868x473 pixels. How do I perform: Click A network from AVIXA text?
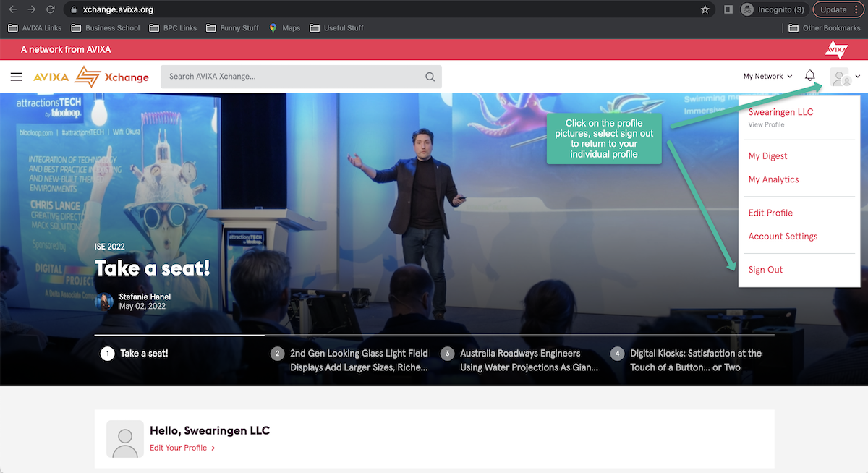pyautogui.click(x=66, y=49)
